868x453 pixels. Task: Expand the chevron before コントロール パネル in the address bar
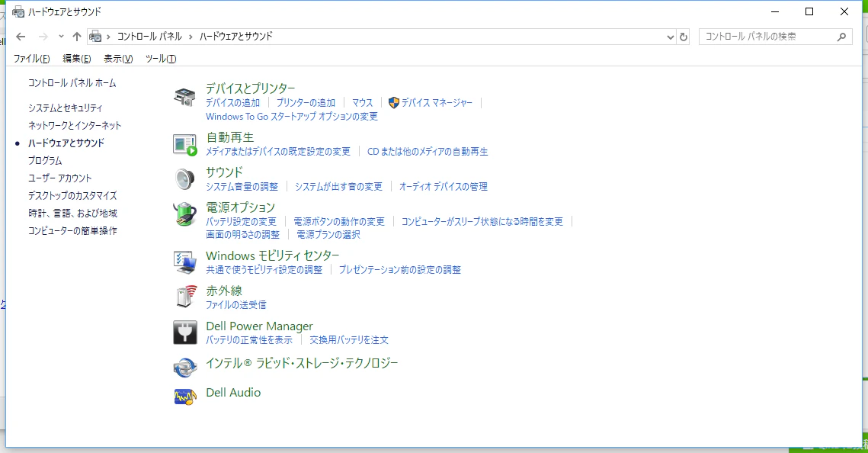click(108, 37)
